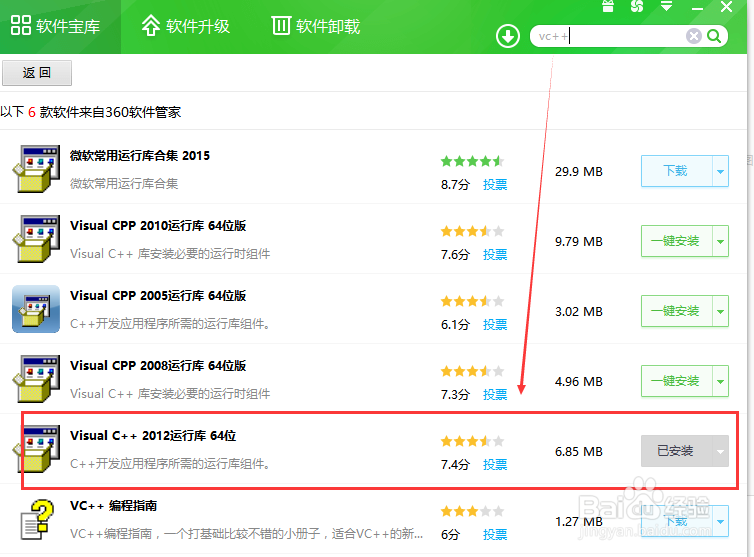Image resolution: width=754 pixels, height=557 pixels.
Task: Vote 投票 for Visual CPP 2008运行库
Action: [495, 394]
